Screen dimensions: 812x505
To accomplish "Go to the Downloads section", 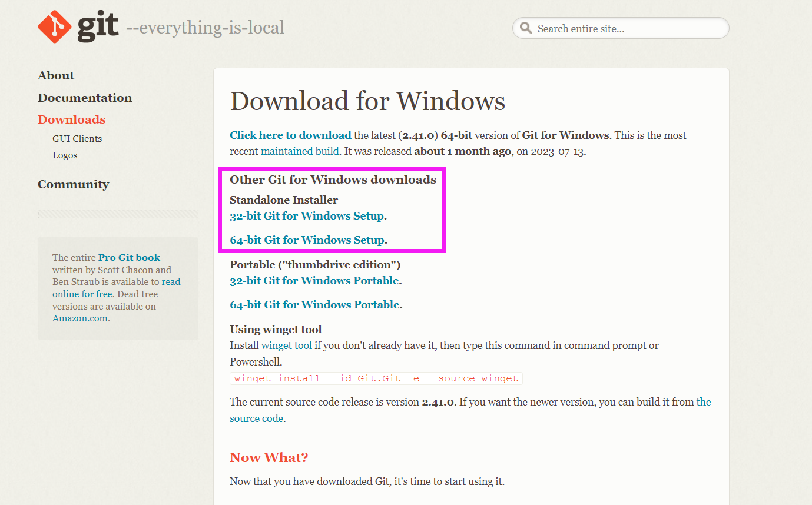I will (72, 119).
